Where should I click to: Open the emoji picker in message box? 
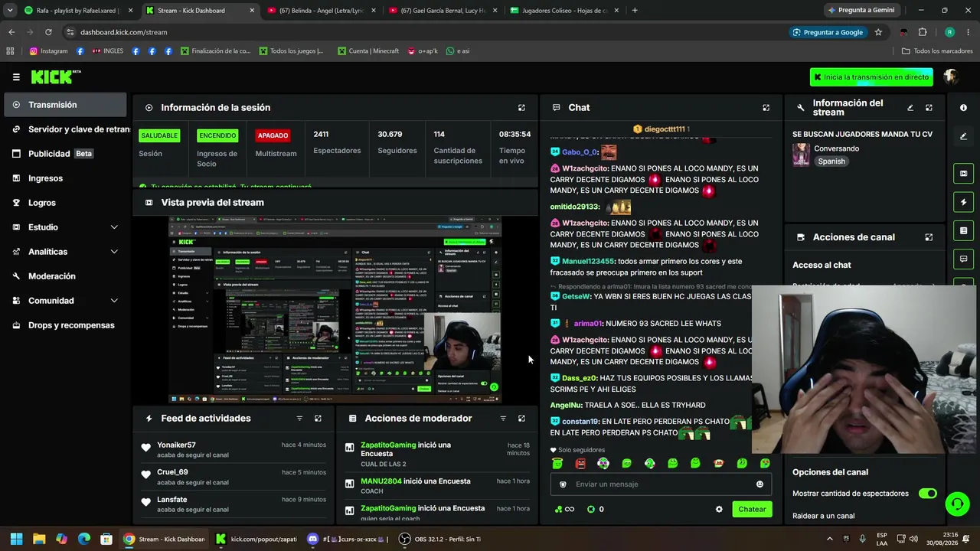click(759, 484)
